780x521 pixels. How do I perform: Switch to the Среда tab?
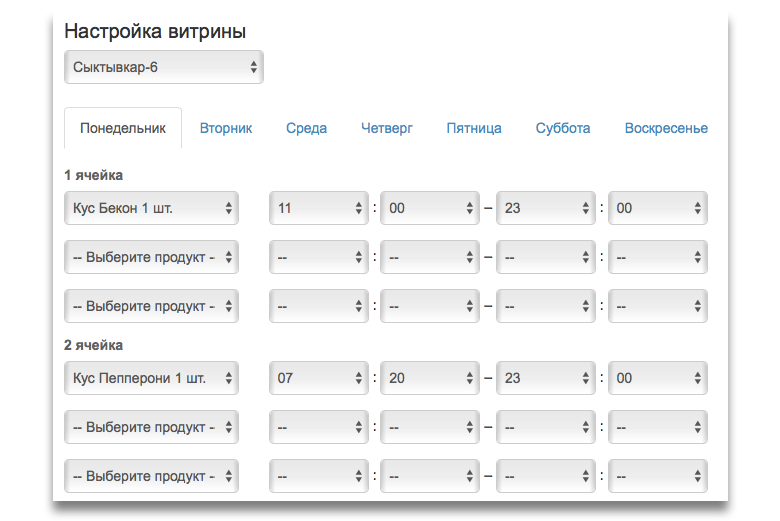pyautogui.click(x=306, y=128)
